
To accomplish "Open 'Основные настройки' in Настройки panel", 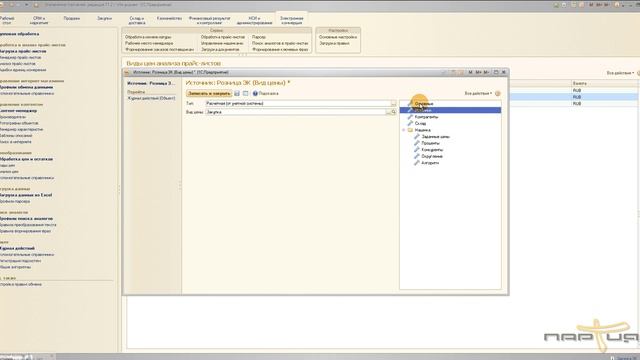I will [x=338, y=37].
